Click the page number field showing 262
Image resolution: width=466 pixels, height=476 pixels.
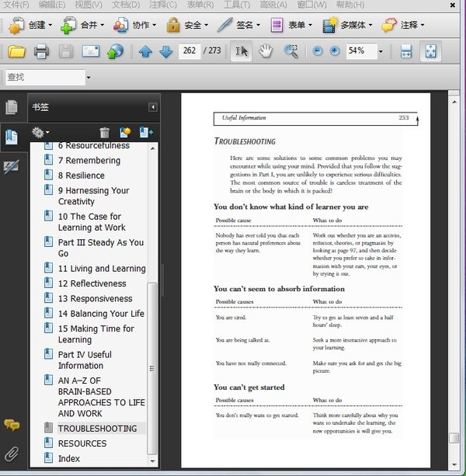[190, 52]
